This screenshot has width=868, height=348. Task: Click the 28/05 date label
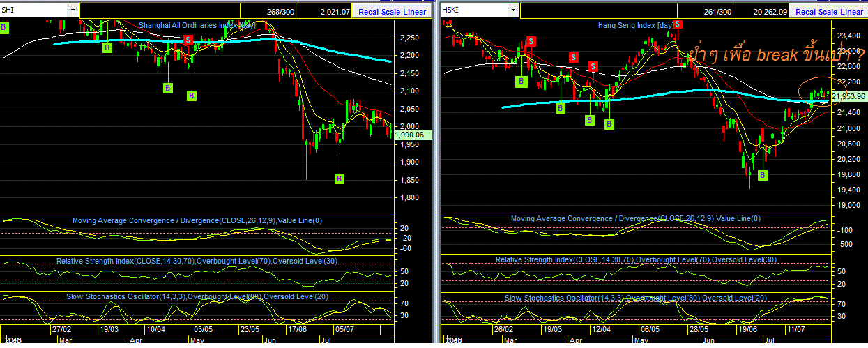coord(698,328)
